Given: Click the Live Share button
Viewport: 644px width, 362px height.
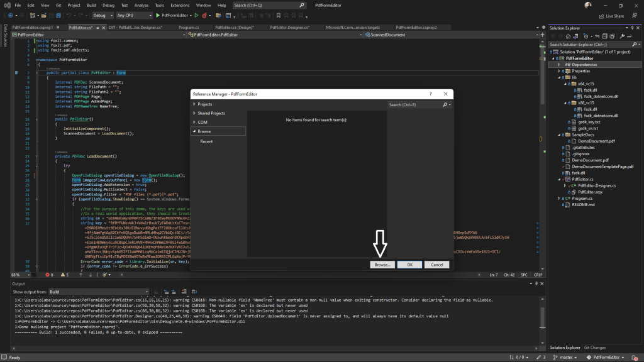Looking at the screenshot, I should pyautogui.click(x=611, y=16).
